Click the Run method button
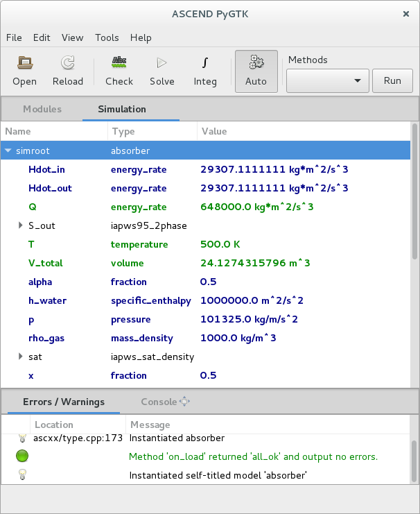 392,80
